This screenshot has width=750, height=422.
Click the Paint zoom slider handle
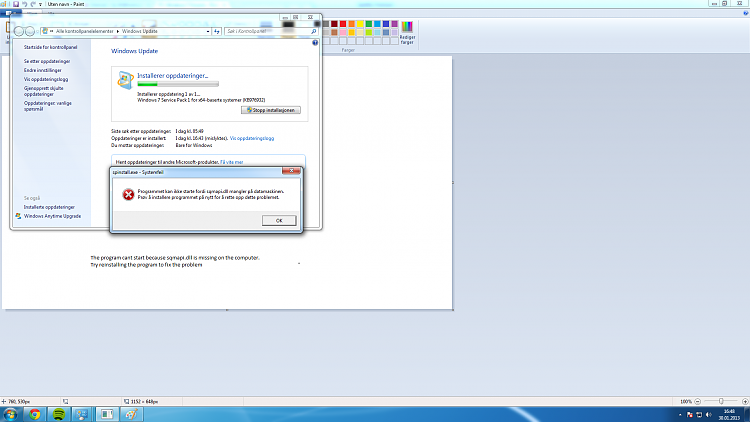(x=721, y=401)
